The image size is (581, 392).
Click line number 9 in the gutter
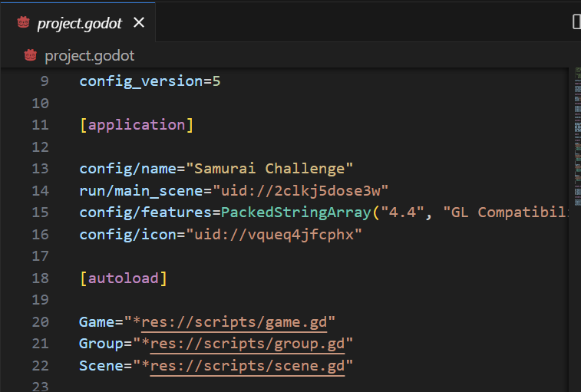(x=45, y=81)
